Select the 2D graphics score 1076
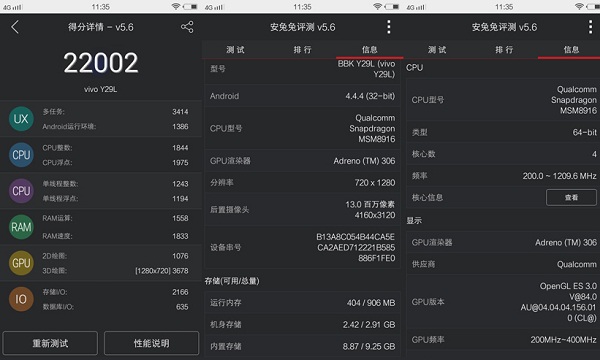This screenshot has height=360, width=600. tap(180, 256)
